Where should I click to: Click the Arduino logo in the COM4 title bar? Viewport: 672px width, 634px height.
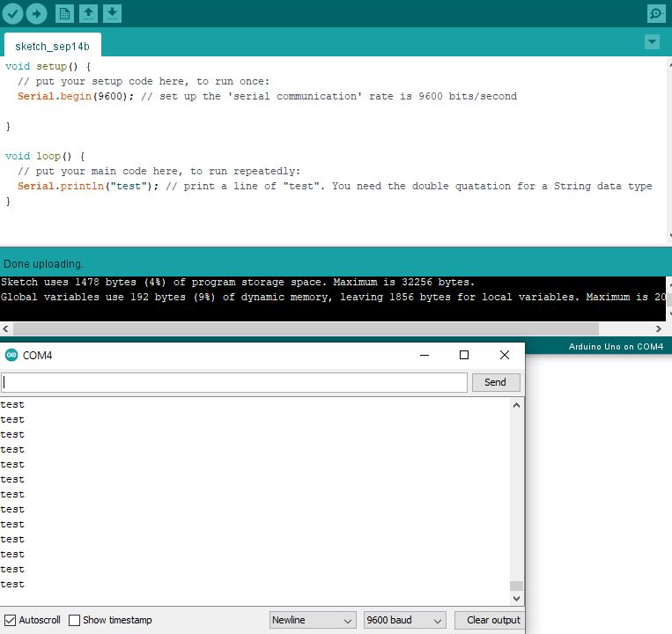pos(11,355)
